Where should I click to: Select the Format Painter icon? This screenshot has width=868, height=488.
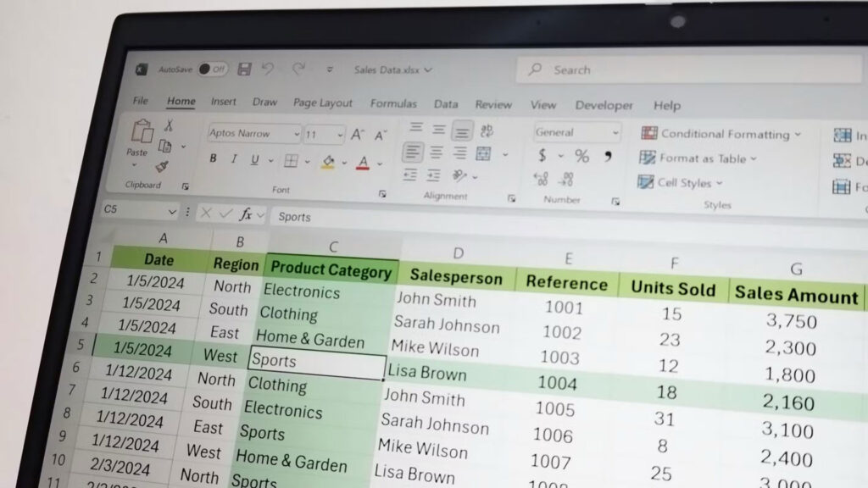160,165
